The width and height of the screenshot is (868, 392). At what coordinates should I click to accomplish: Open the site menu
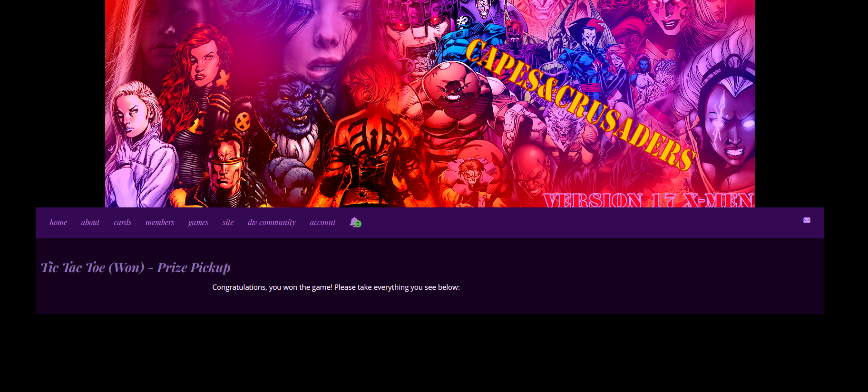coord(228,222)
